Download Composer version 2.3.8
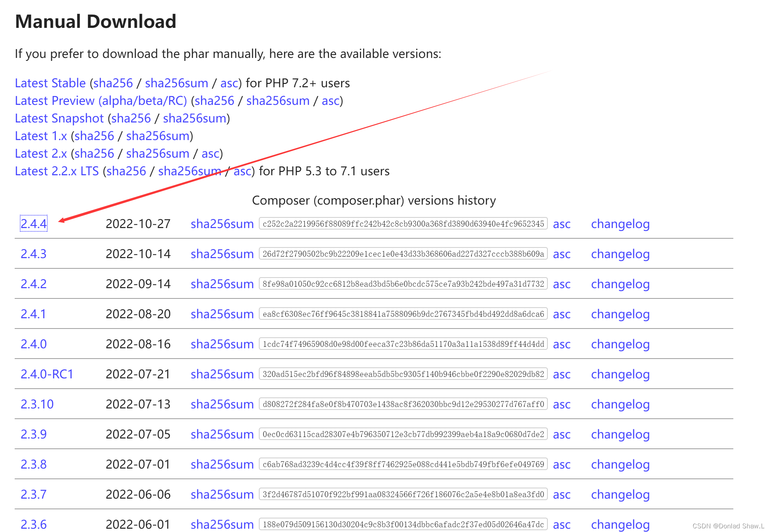 pyautogui.click(x=34, y=464)
